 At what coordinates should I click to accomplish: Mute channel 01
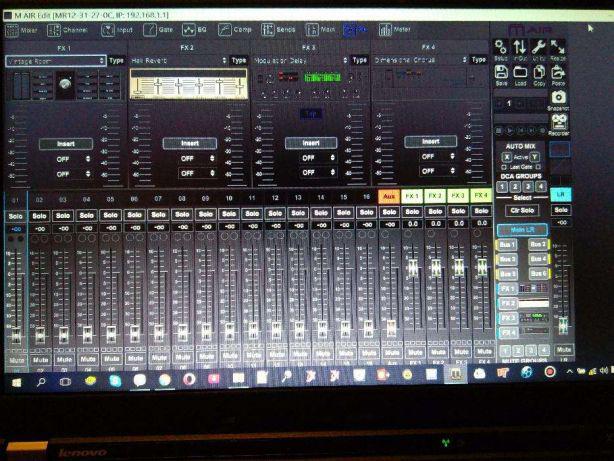tap(16, 358)
